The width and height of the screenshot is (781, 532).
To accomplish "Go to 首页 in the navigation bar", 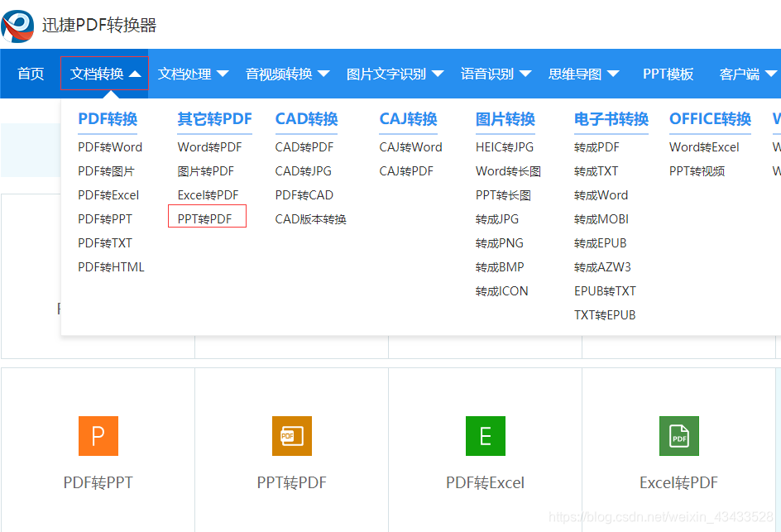I will [31, 74].
